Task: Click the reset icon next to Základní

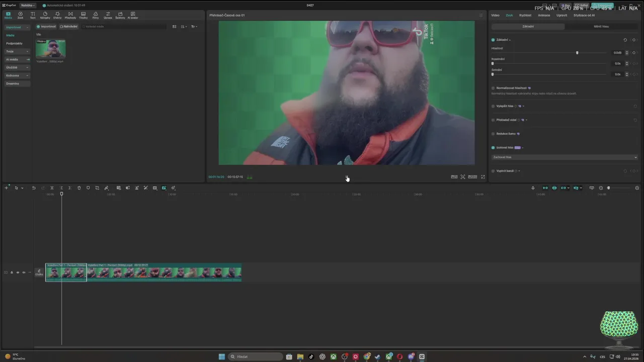Action: (625, 40)
